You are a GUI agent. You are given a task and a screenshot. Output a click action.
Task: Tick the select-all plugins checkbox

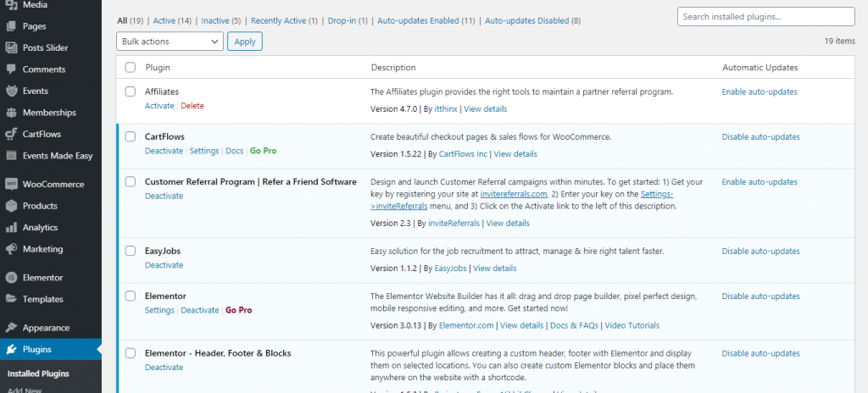pos(130,68)
